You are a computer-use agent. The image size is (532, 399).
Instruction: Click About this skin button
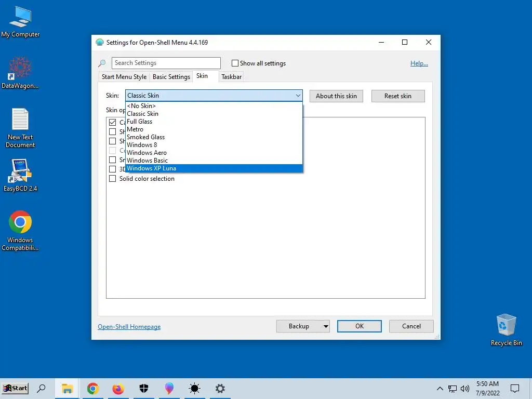(x=336, y=96)
